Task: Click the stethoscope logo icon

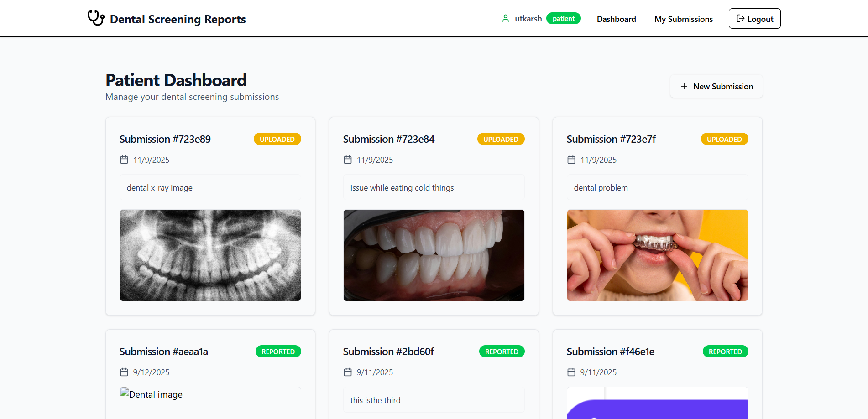Action: tap(96, 18)
